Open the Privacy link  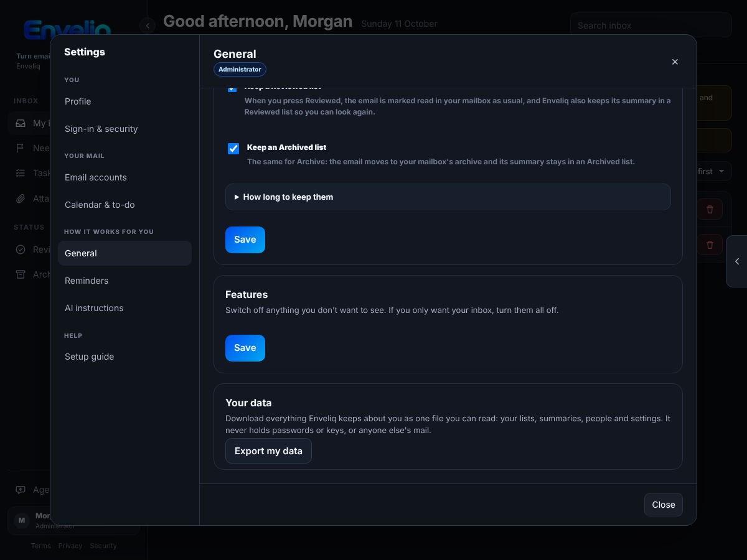[70, 546]
